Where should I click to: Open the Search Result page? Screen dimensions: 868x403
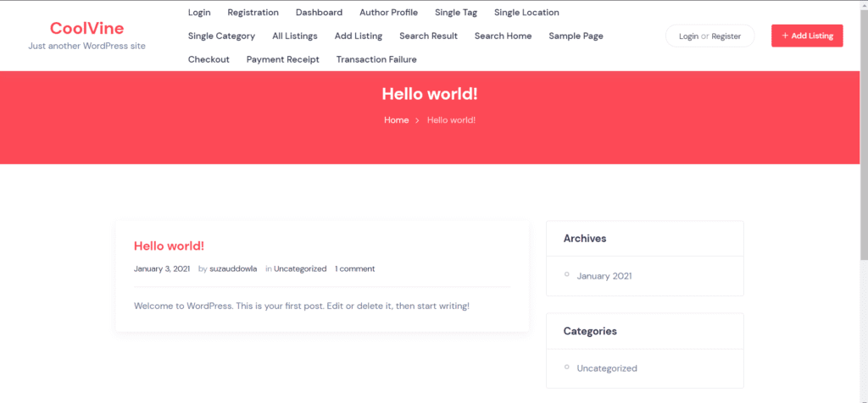pyautogui.click(x=428, y=36)
